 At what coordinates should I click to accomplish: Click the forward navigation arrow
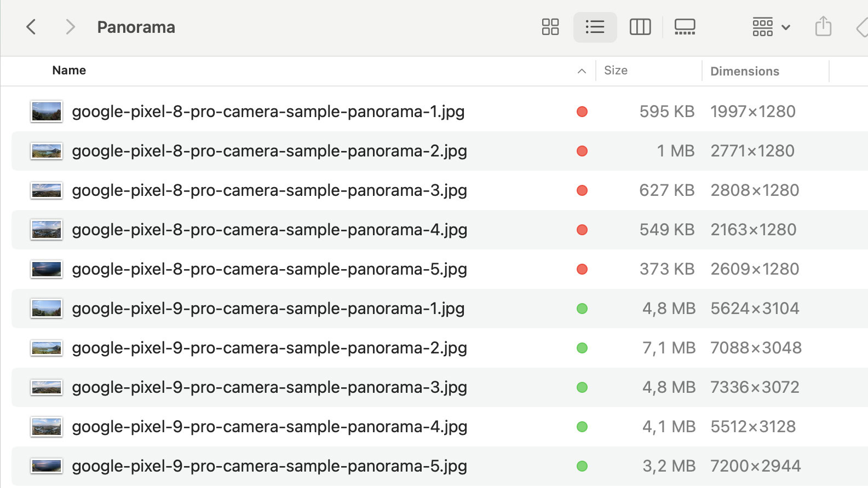click(x=70, y=27)
